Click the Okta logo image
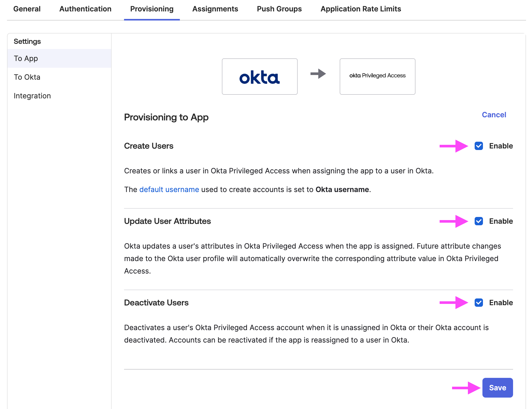 [260, 76]
